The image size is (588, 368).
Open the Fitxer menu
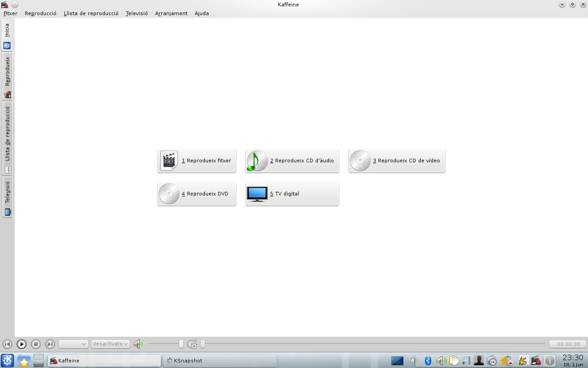coord(11,13)
